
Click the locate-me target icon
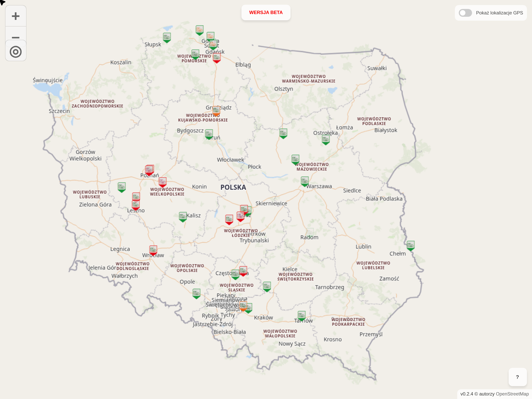(16, 52)
